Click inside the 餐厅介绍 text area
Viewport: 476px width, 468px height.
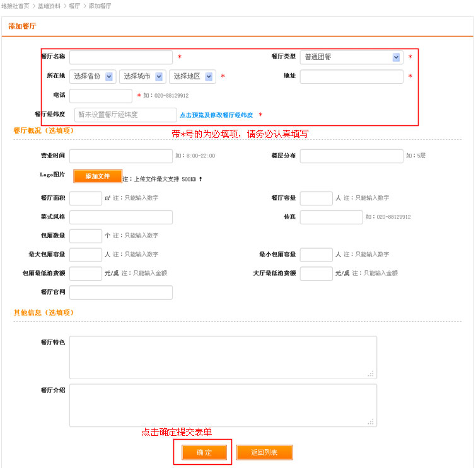(x=223, y=405)
